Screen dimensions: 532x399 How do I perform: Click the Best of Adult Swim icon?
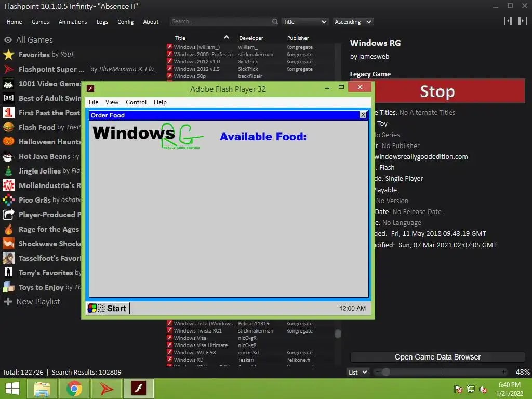point(8,98)
